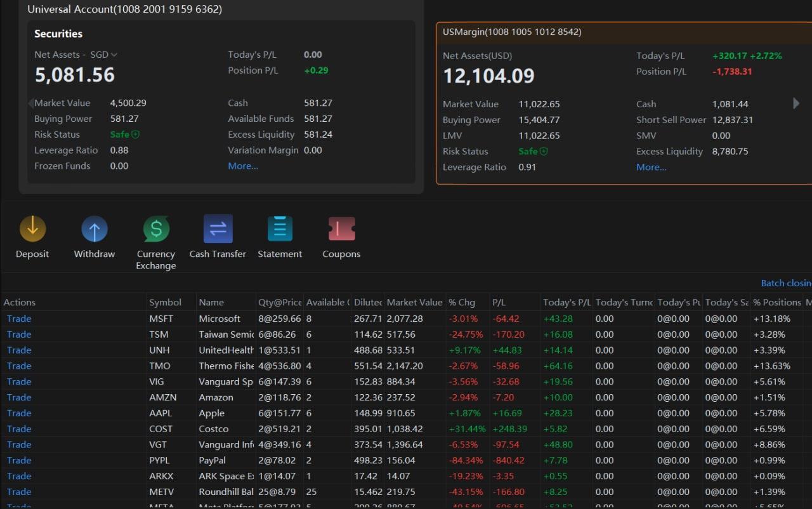Click the Costco name cell
This screenshot has height=509, width=812.
(x=214, y=429)
